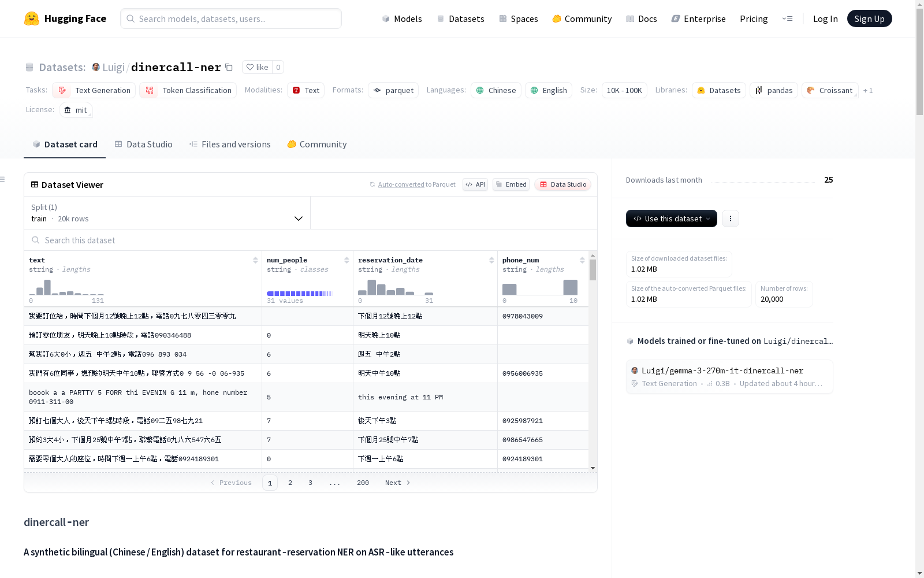924x578 pixels.
Task: Click the page scrollbar down arrow
Action: click(919, 573)
